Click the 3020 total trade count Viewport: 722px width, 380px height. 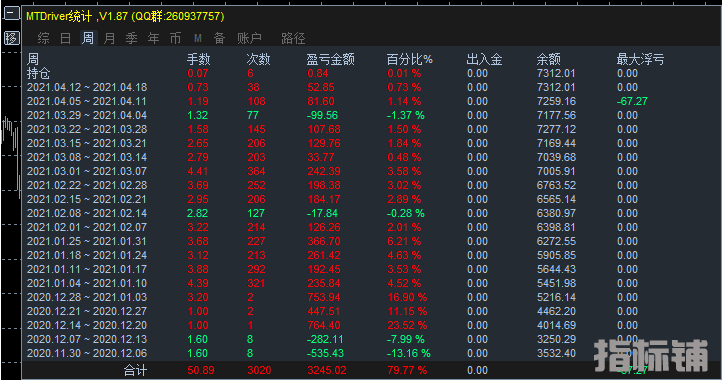(x=259, y=370)
